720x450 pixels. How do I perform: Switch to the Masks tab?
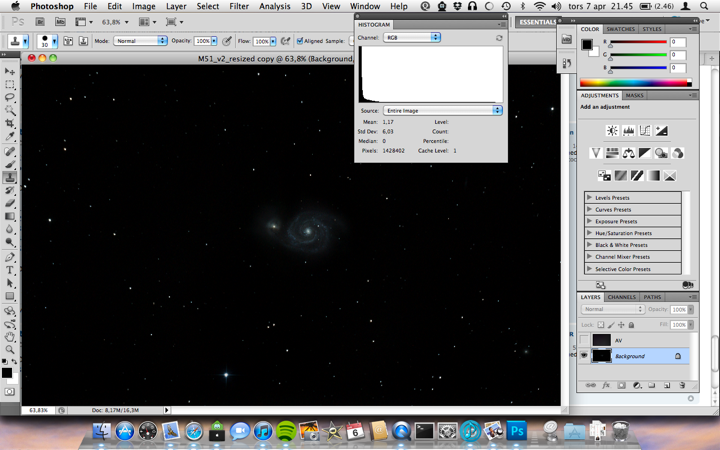(x=634, y=96)
